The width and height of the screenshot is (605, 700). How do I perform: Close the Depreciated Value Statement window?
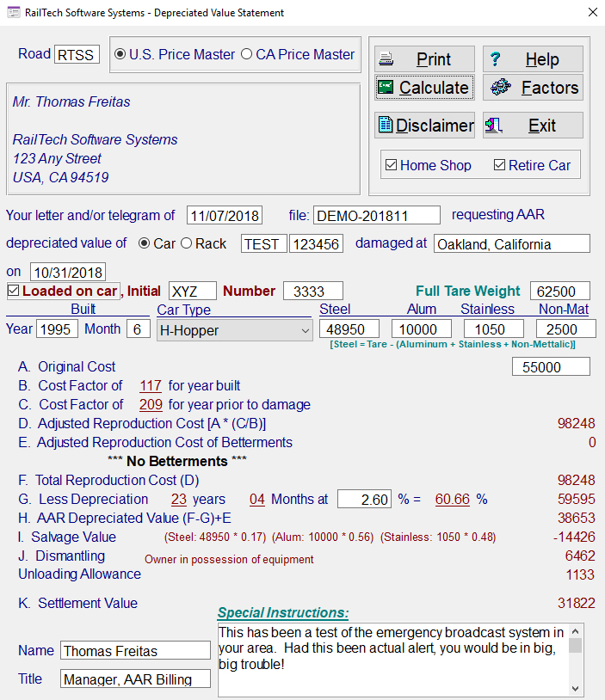(593, 12)
